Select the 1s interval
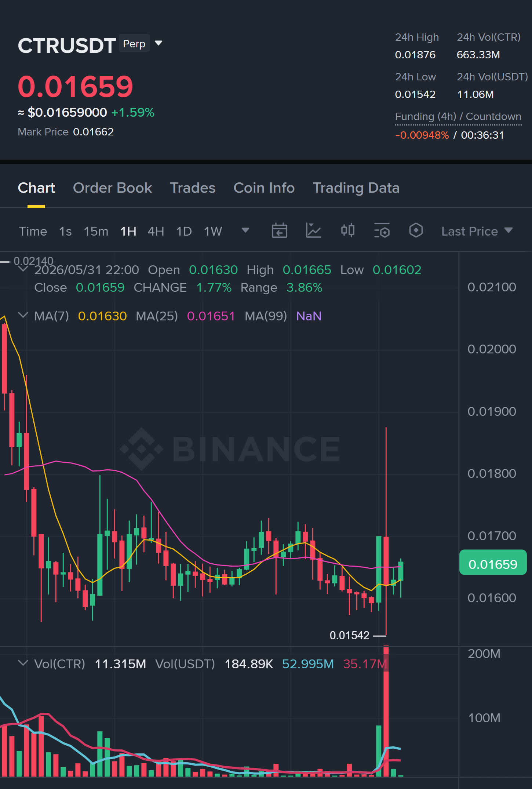Image resolution: width=532 pixels, height=789 pixels. pos(65,231)
